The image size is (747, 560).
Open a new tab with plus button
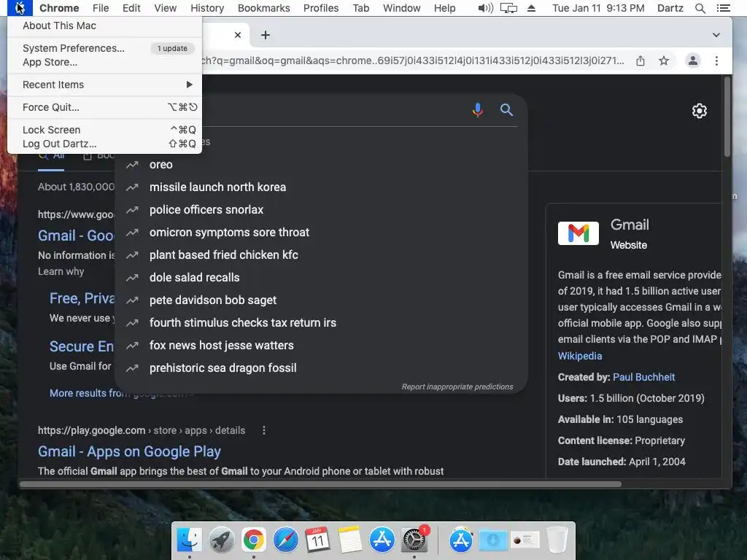(266, 35)
